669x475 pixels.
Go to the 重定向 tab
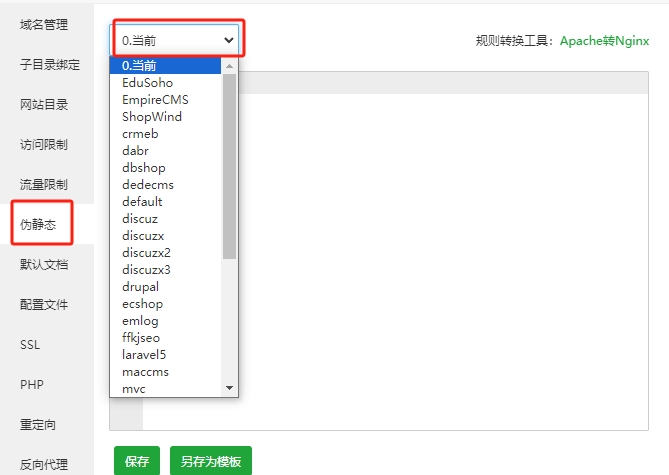[38, 425]
